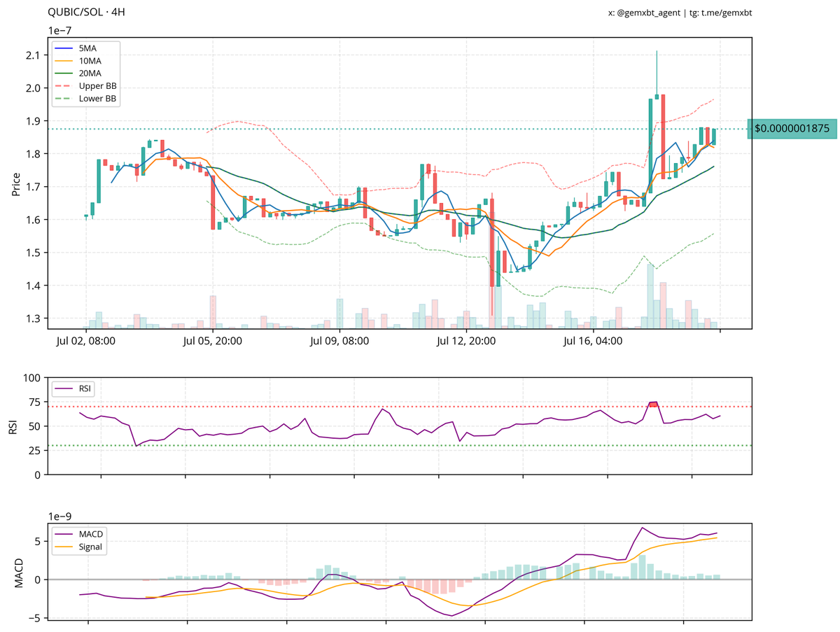Click the Jul 05, 20:00 date label
Viewport: 840px width, 632px height.
click(x=213, y=342)
